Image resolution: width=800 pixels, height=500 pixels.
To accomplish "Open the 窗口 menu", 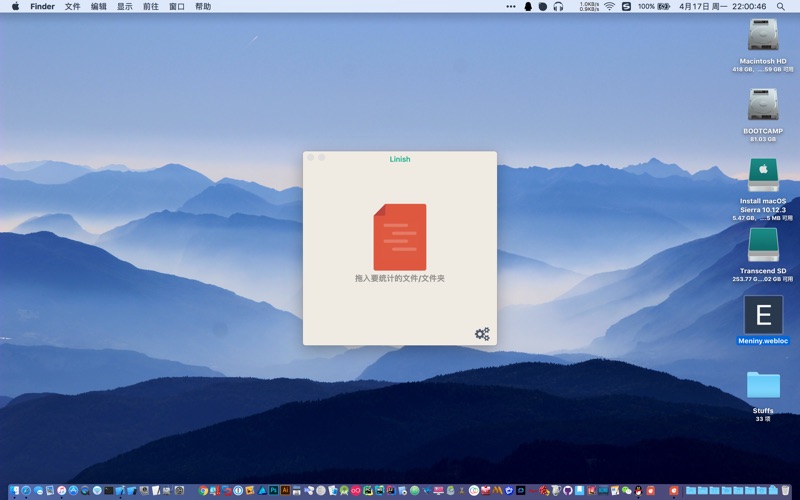I will [177, 6].
